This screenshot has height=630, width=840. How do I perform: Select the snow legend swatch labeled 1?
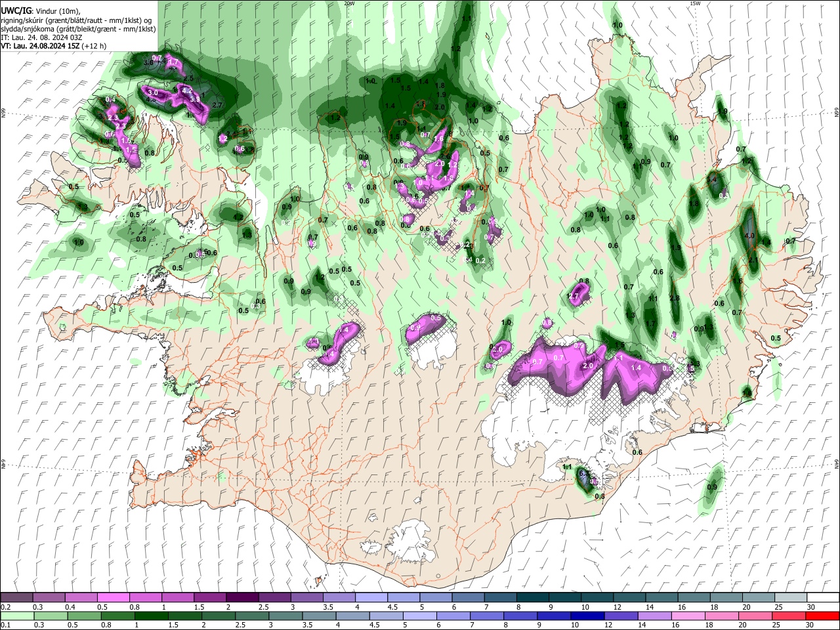(x=177, y=597)
